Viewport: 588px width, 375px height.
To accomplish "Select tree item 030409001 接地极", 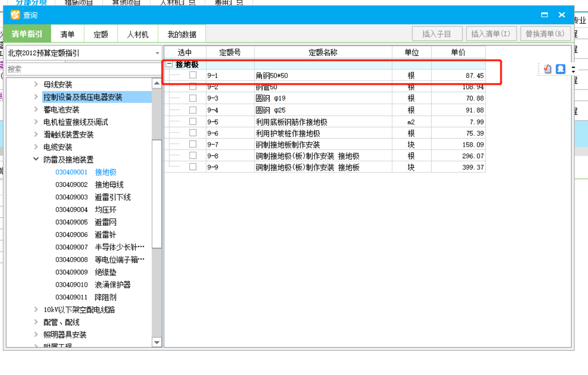I will pos(86,172).
